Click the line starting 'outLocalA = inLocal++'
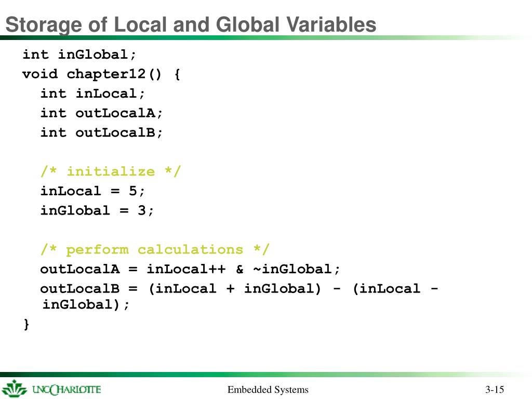Viewport: 532px width, 399px height. coord(190,269)
